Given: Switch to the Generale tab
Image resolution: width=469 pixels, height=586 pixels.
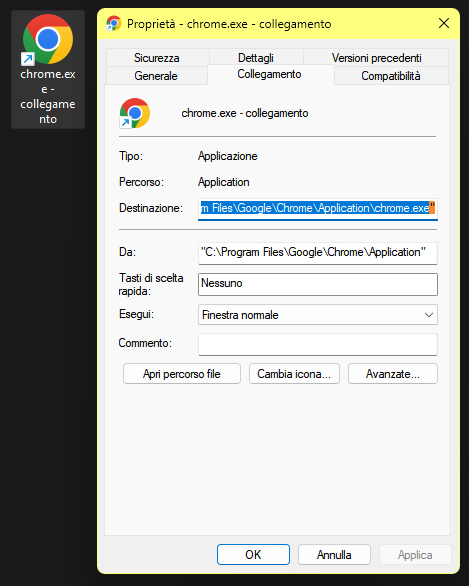Looking at the screenshot, I should (156, 76).
